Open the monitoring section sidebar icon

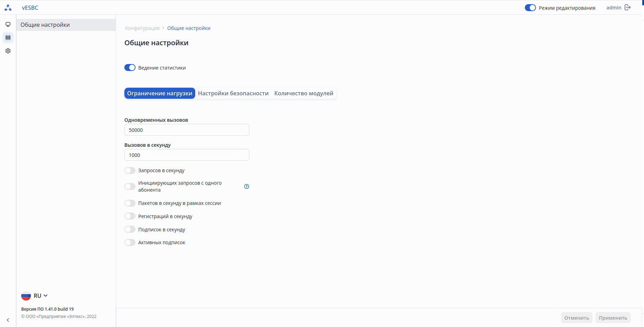[8, 24]
